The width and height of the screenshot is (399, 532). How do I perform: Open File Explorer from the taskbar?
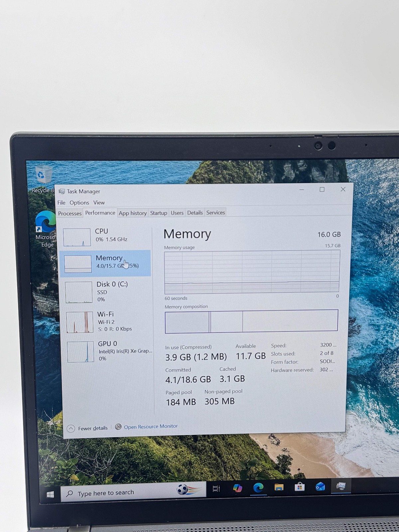pyautogui.click(x=279, y=487)
